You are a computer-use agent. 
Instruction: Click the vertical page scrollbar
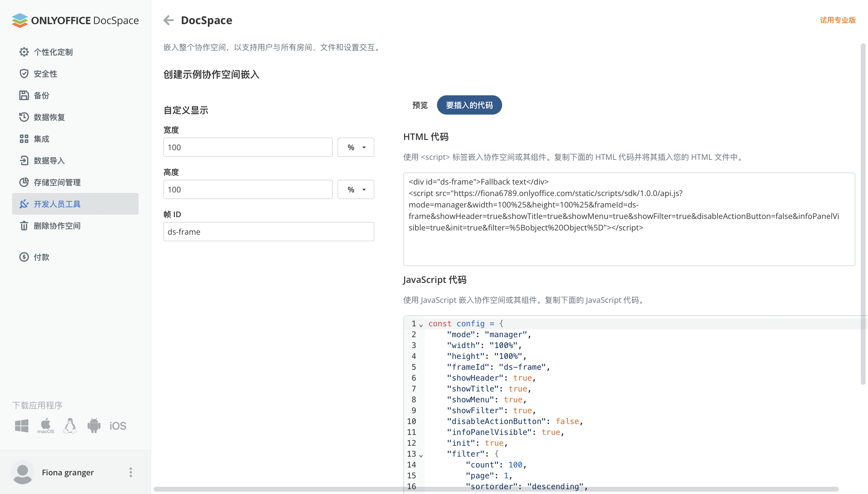tap(863, 214)
